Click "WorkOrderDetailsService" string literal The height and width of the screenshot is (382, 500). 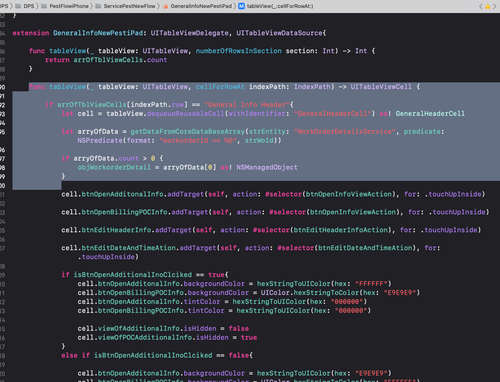coord(345,132)
